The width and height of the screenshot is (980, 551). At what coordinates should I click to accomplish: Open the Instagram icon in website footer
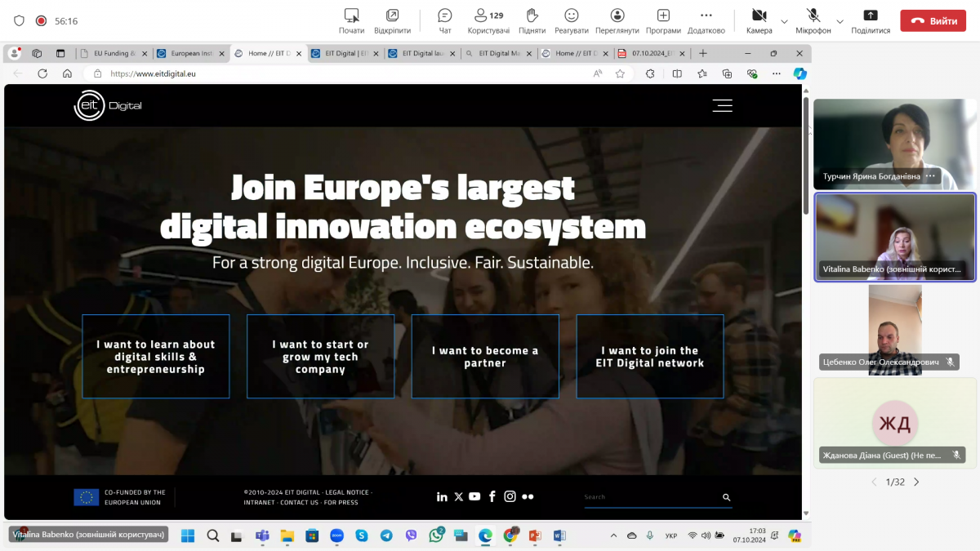tap(510, 496)
